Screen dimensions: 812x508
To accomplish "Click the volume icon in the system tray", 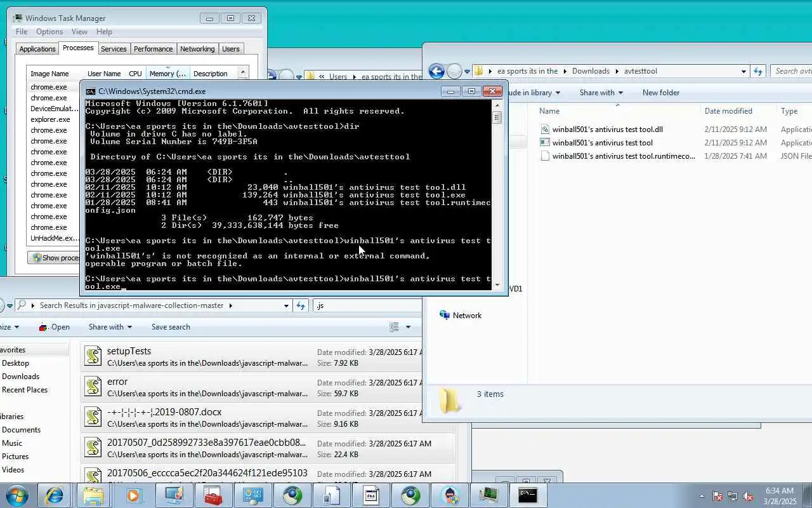I will [748, 496].
